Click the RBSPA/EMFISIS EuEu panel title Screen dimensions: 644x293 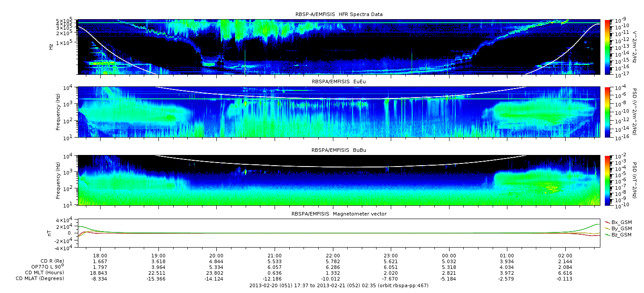[x=339, y=82]
